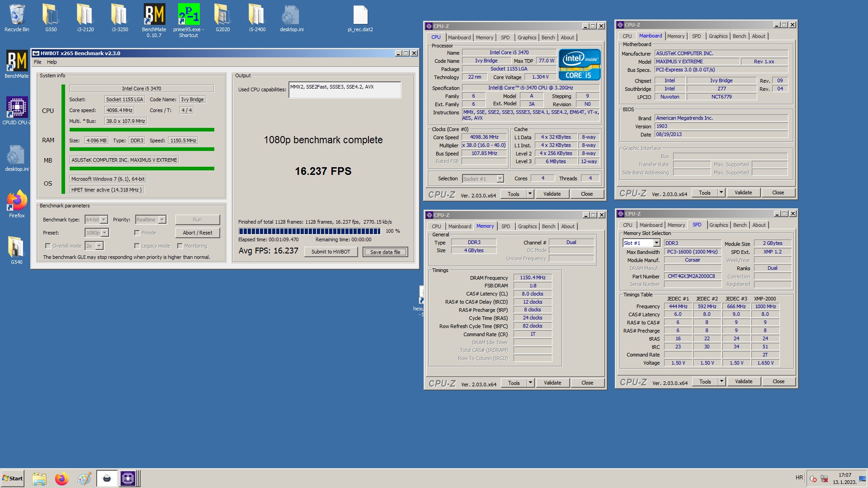
Task: Enable the Pmode checkbox
Action: click(137, 233)
